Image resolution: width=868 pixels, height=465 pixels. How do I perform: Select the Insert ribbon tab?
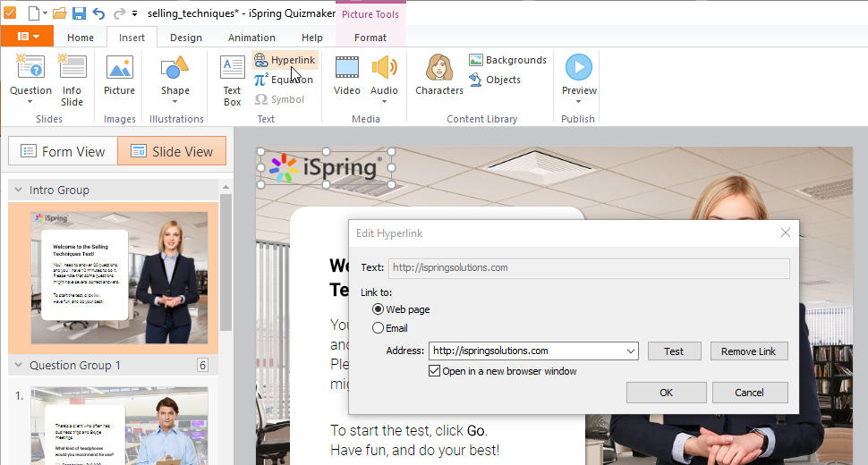click(x=132, y=38)
